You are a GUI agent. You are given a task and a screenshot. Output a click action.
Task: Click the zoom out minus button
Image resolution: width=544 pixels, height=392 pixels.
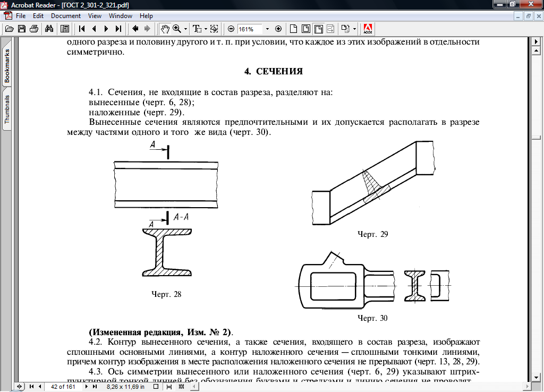(x=231, y=29)
